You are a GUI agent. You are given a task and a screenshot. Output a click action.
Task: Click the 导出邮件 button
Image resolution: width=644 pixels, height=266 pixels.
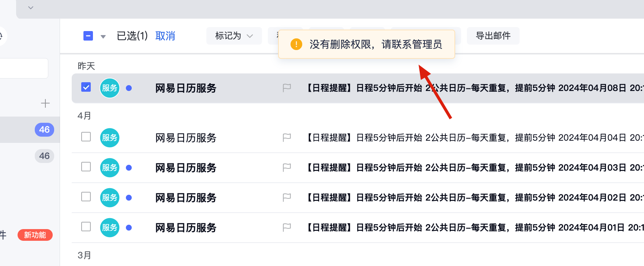pyautogui.click(x=493, y=36)
